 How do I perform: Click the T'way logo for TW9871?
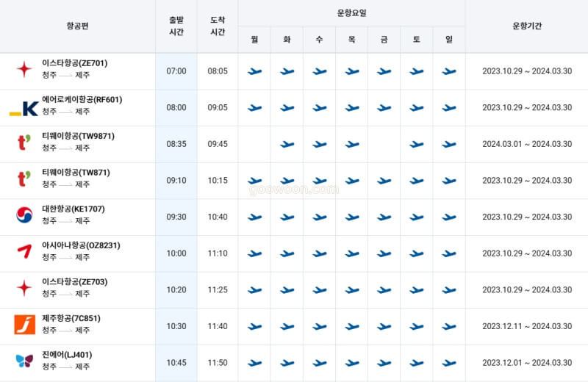[x=24, y=143]
